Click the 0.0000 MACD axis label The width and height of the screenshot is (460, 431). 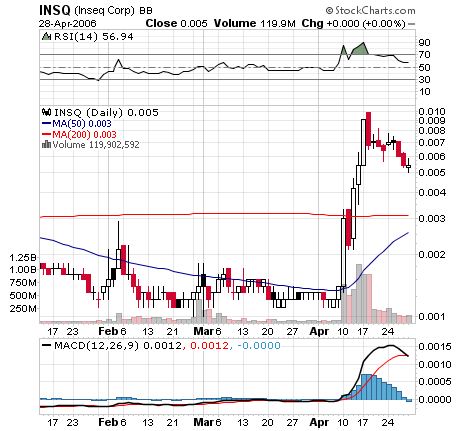tap(435, 399)
